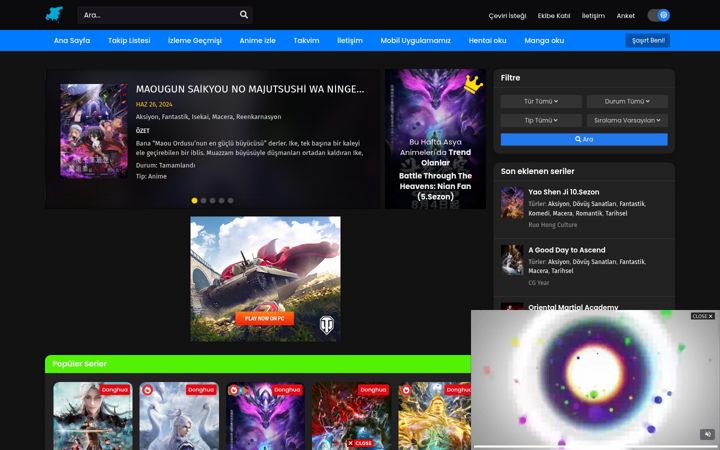Click the Popüler Seriler heading
The image size is (720, 450).
click(x=79, y=364)
